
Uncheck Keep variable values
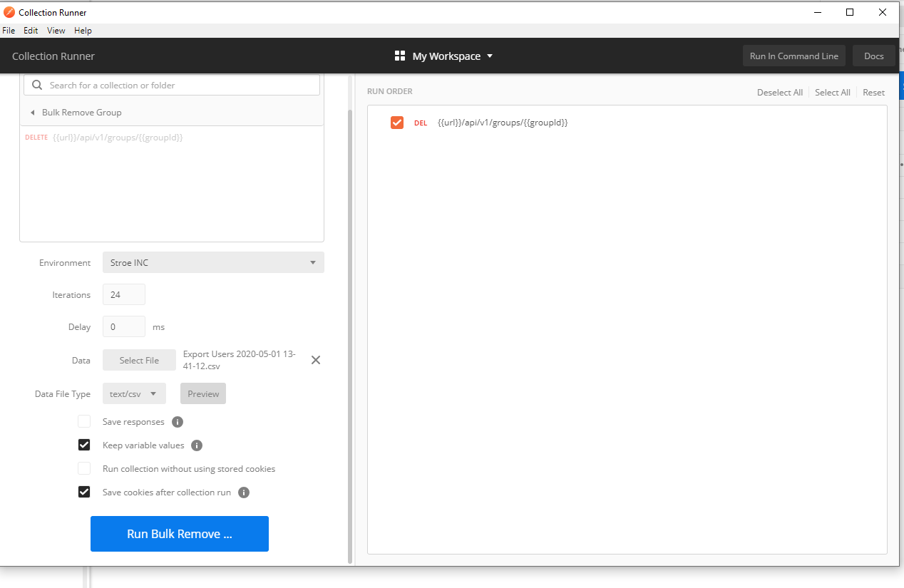[84, 445]
